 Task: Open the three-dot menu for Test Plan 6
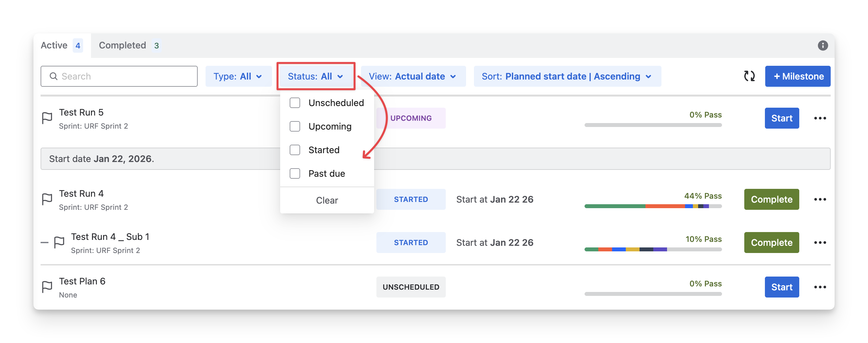[820, 287]
